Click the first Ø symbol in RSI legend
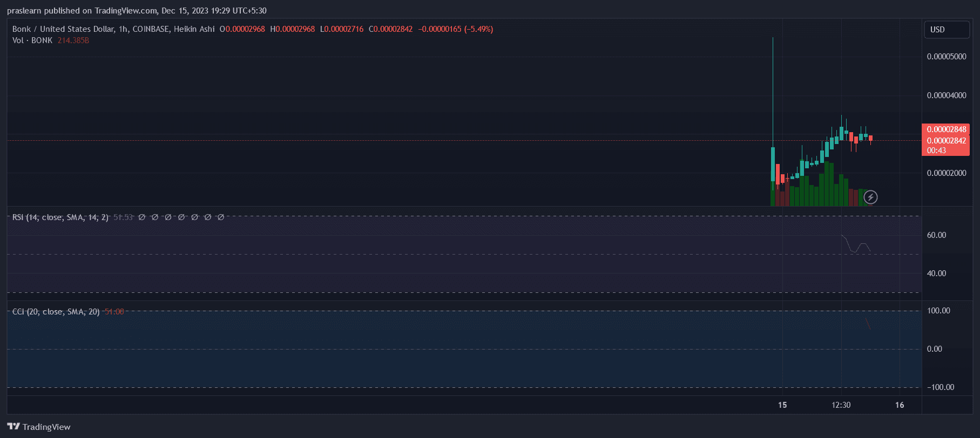980x438 pixels. [x=142, y=217]
